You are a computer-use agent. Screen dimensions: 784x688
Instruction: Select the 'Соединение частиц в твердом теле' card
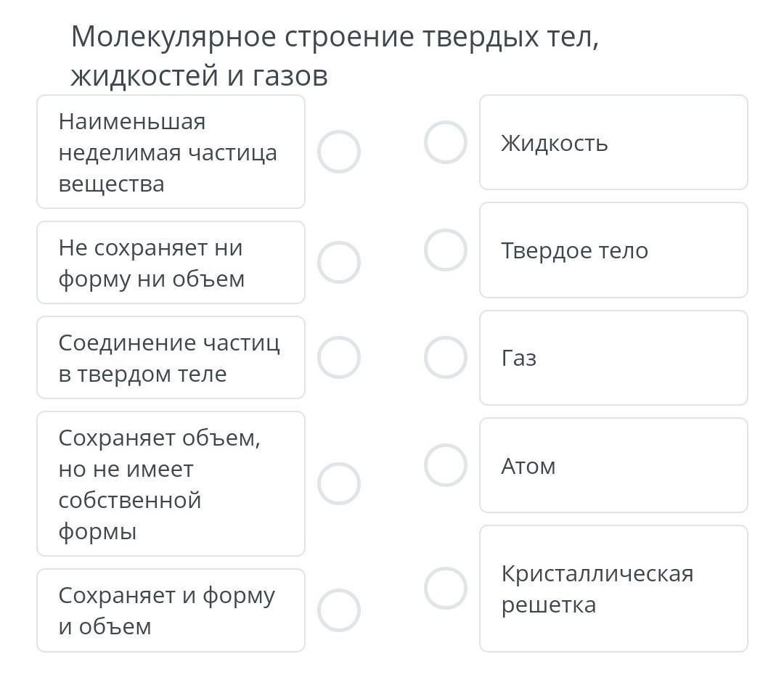171,357
